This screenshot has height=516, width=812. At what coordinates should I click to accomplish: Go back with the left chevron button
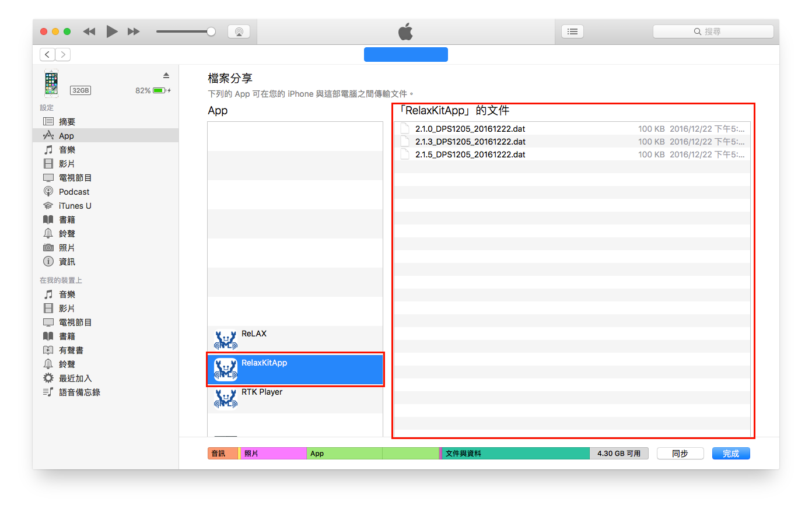[x=47, y=54]
